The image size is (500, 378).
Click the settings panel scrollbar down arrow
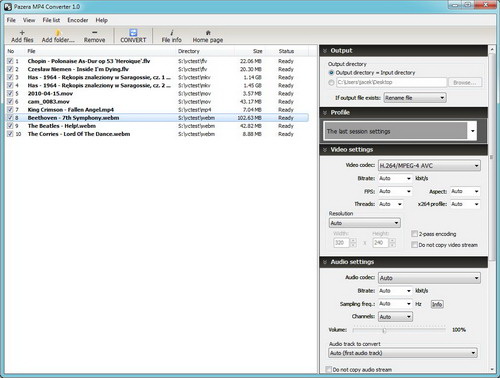click(492, 369)
